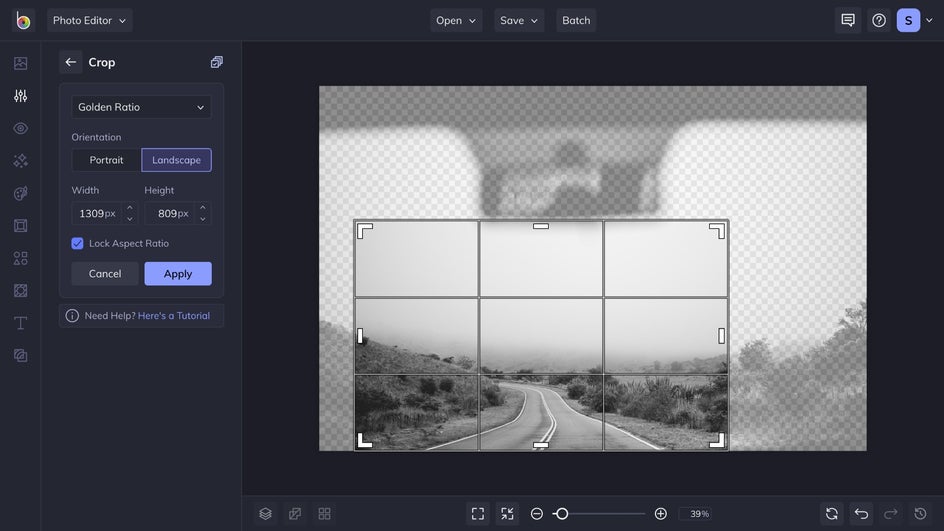944x531 pixels.
Task: Decrease the Width value stepper
Action: click(x=129, y=219)
